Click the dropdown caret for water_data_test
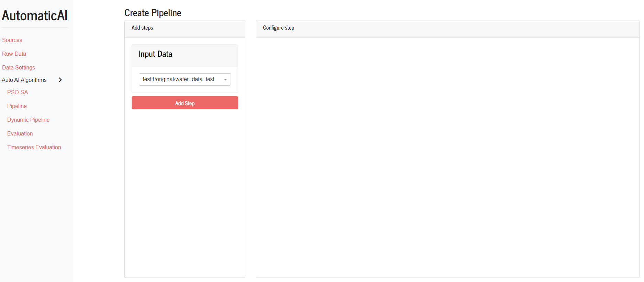 coord(225,79)
